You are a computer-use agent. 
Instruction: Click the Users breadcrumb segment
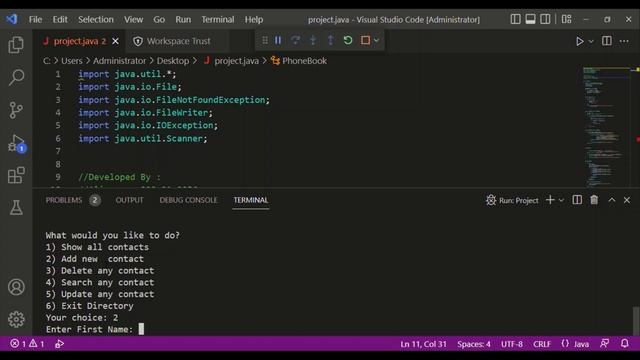click(72, 61)
